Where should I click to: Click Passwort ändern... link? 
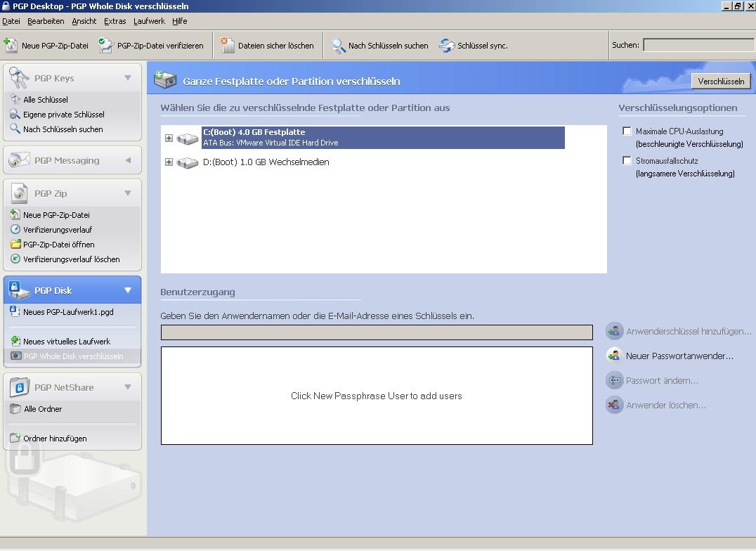[662, 381]
